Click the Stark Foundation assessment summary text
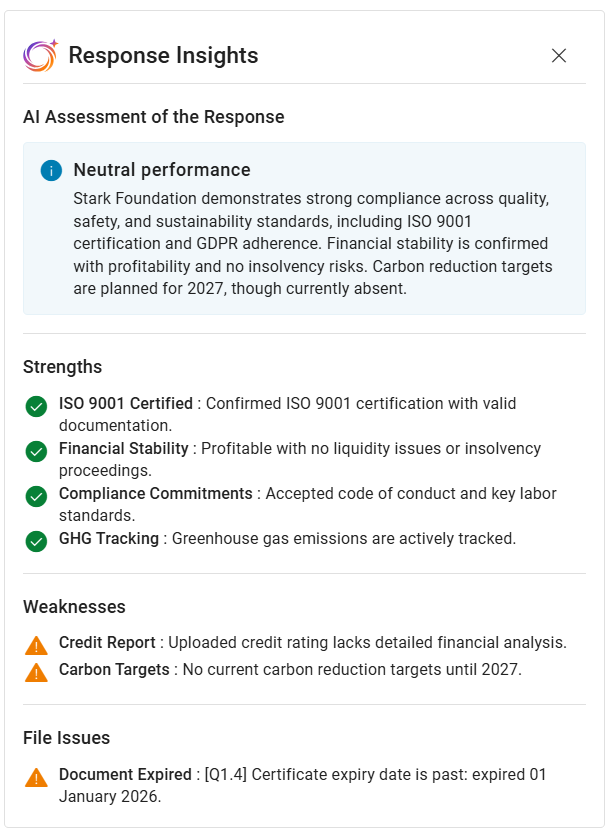Viewport: 612px width, 834px height. pos(312,243)
